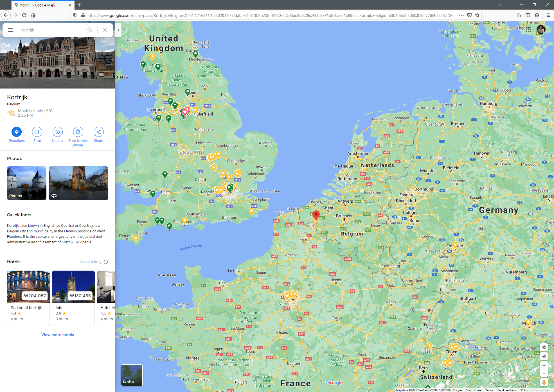Open the Photos thumbnail of towers
The width and height of the screenshot is (554, 392).
point(27,183)
